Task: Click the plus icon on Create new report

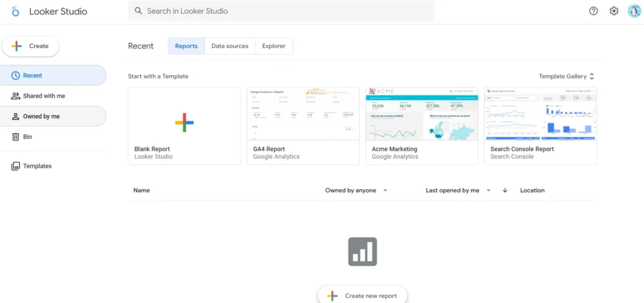Action: pos(332,296)
